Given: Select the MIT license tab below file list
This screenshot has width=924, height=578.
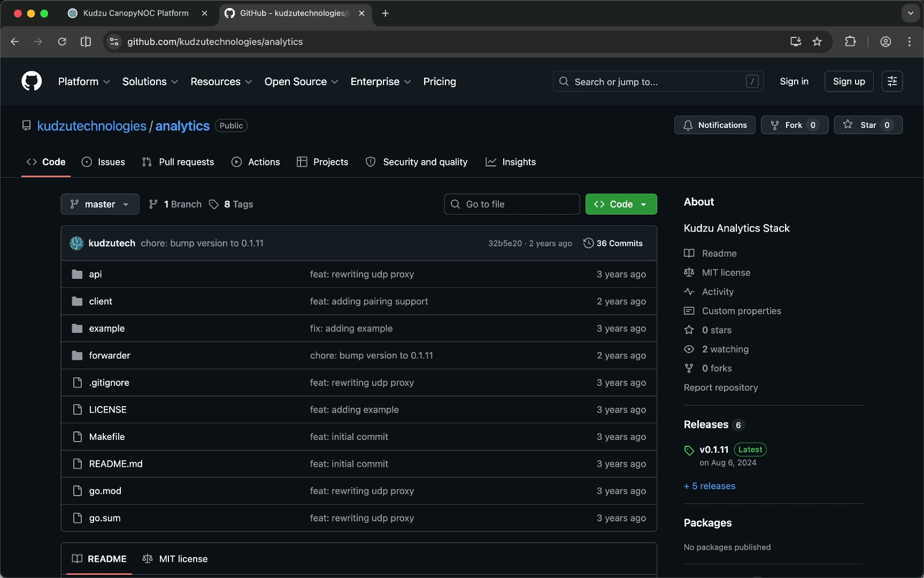Looking at the screenshot, I should pos(175,559).
